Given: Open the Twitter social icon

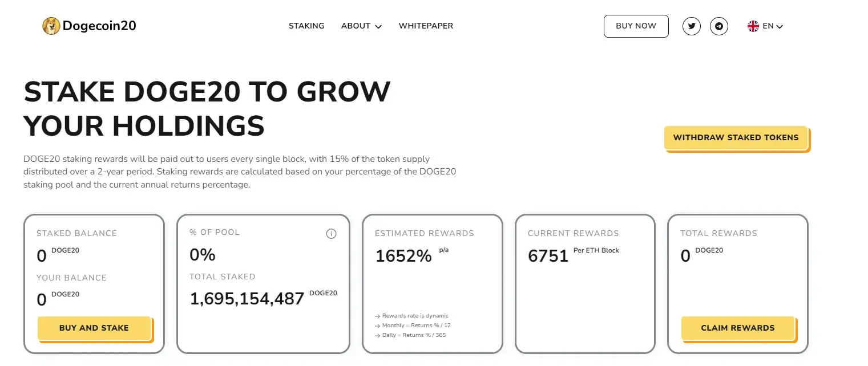Looking at the screenshot, I should 691,26.
